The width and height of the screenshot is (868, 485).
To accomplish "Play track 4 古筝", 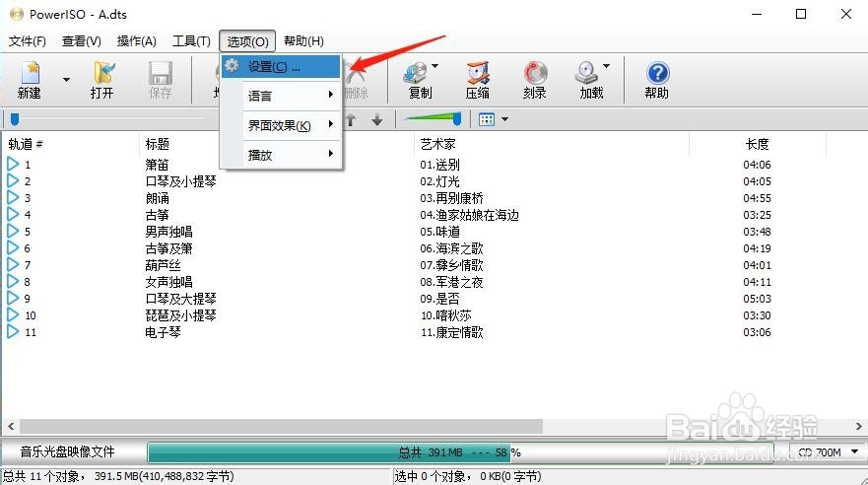I will pos(13,214).
